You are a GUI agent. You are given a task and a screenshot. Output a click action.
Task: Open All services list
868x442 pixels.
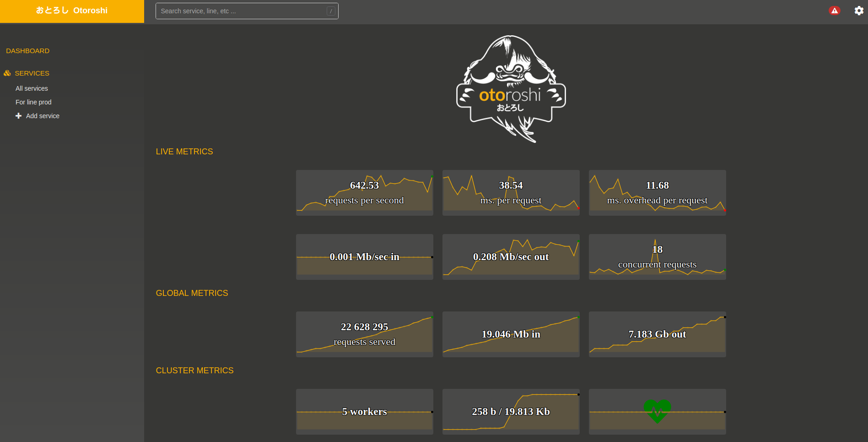click(x=32, y=88)
